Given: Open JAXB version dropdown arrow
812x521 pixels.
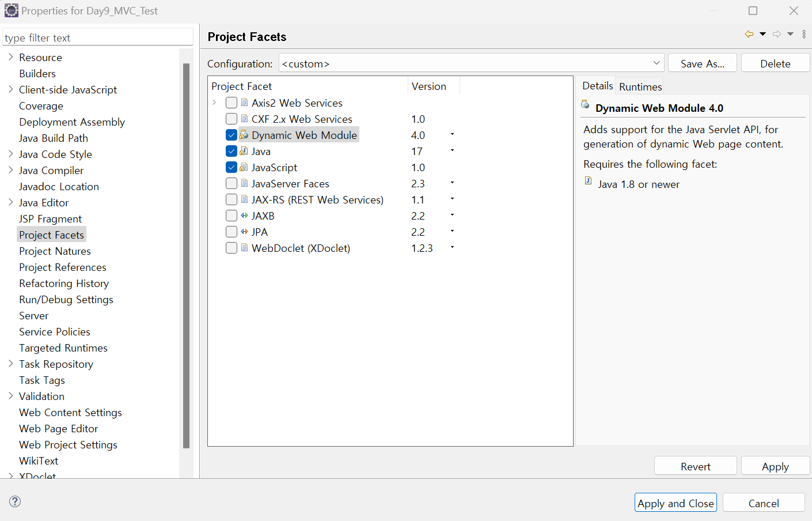Looking at the screenshot, I should click(452, 215).
